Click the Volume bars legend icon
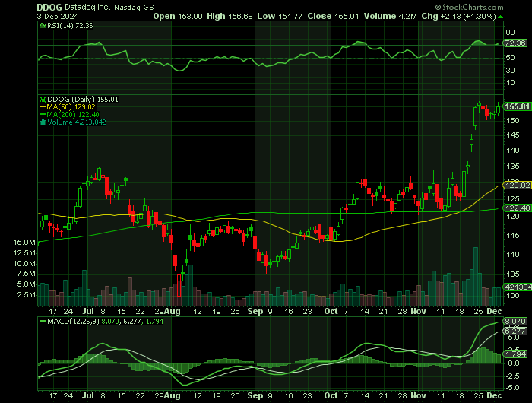This screenshot has height=403, width=532. 43,122
